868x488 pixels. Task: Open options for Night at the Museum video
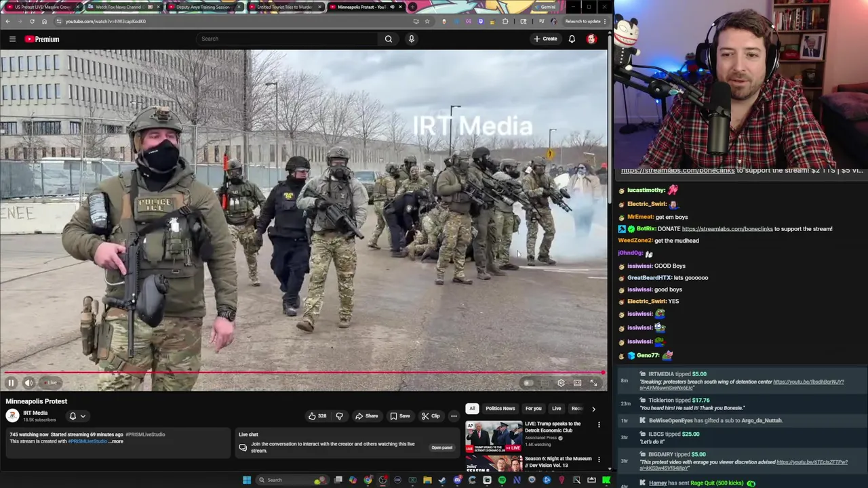coord(599,460)
